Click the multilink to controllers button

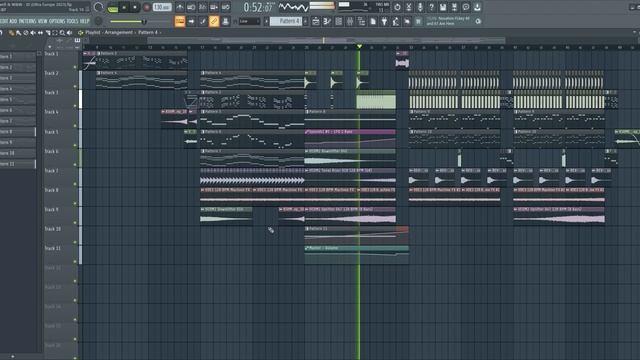225,21
